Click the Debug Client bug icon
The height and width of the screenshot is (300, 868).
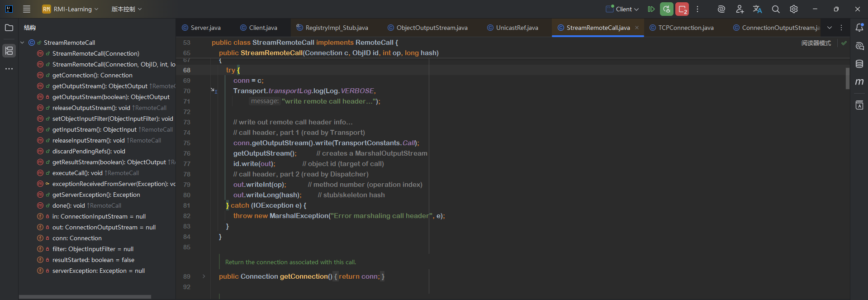click(x=666, y=9)
